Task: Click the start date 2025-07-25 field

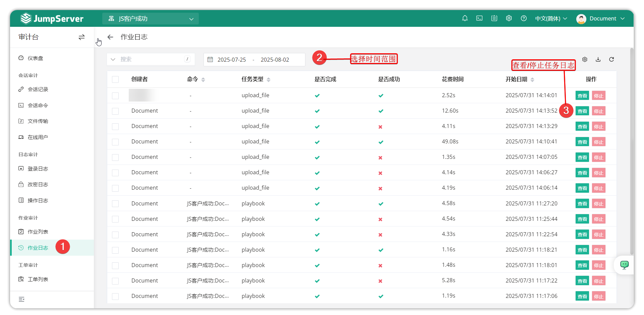Action: (x=232, y=60)
